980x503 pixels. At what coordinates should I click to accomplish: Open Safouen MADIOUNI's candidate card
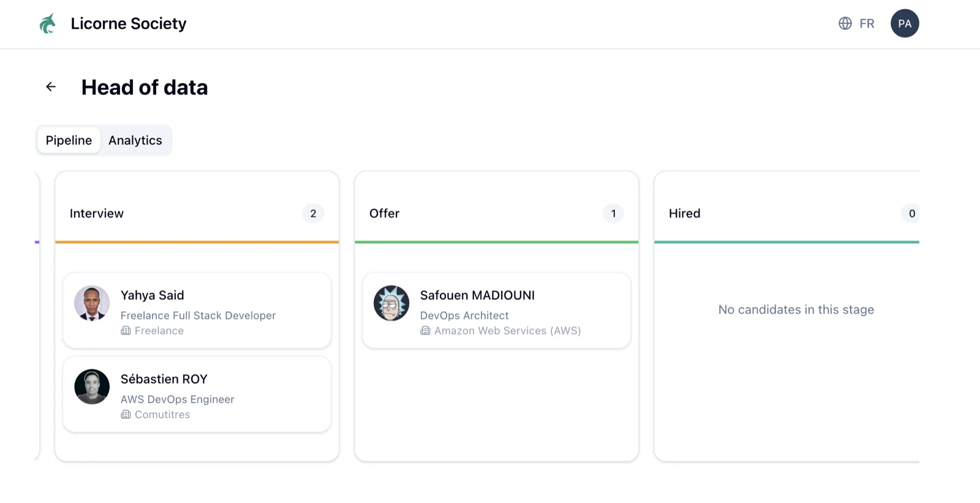(496, 311)
